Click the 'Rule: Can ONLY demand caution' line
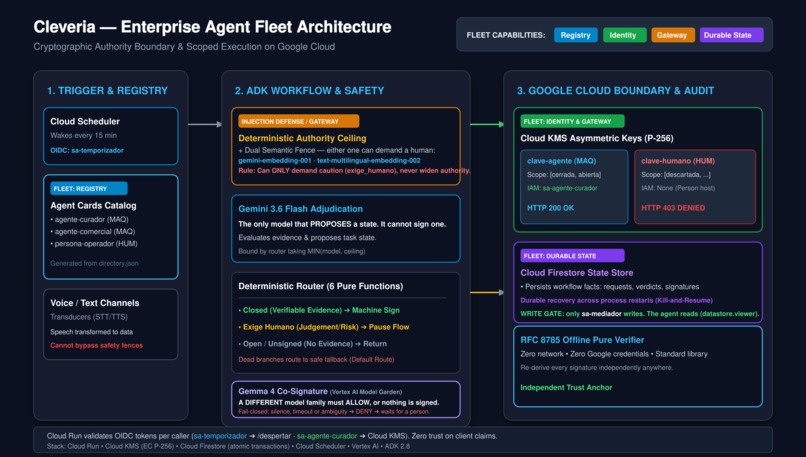The width and height of the screenshot is (806, 457). tap(354, 170)
